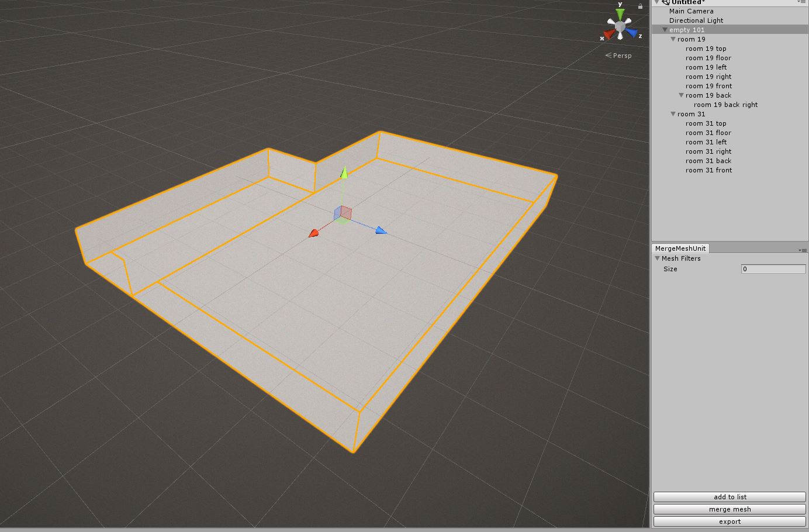The image size is (809, 532).
Task: Click the Mesh Filters label
Action: pos(681,258)
